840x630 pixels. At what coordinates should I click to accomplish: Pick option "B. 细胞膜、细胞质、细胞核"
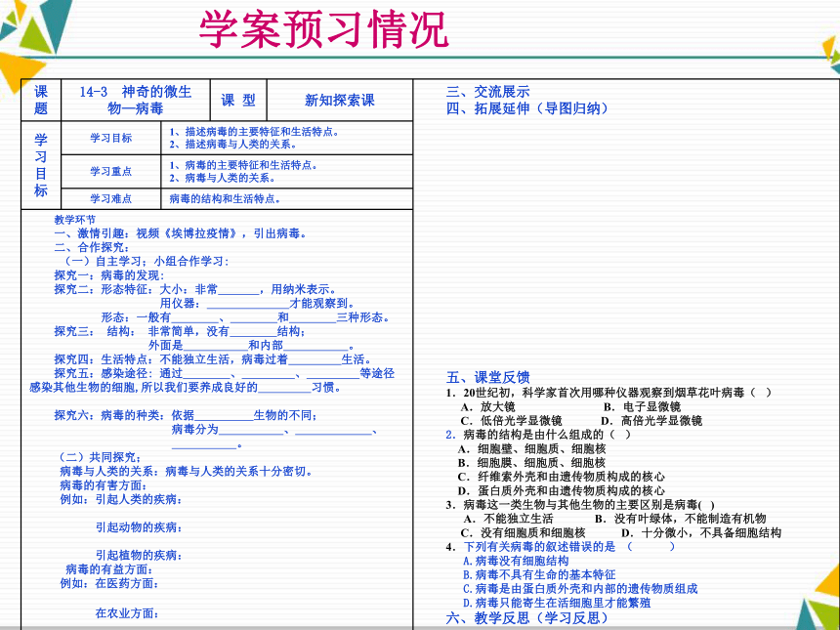pos(531,463)
